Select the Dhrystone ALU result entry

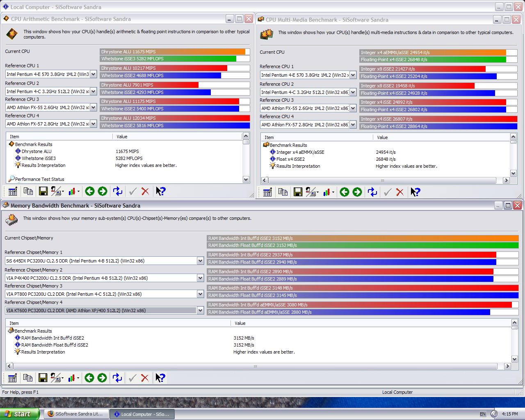click(37, 151)
